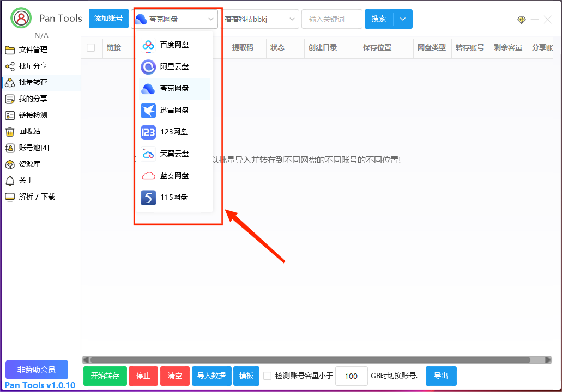The image size is (562, 392).
Task: Choose 阿里云盘 from the list
Action: coord(174,67)
